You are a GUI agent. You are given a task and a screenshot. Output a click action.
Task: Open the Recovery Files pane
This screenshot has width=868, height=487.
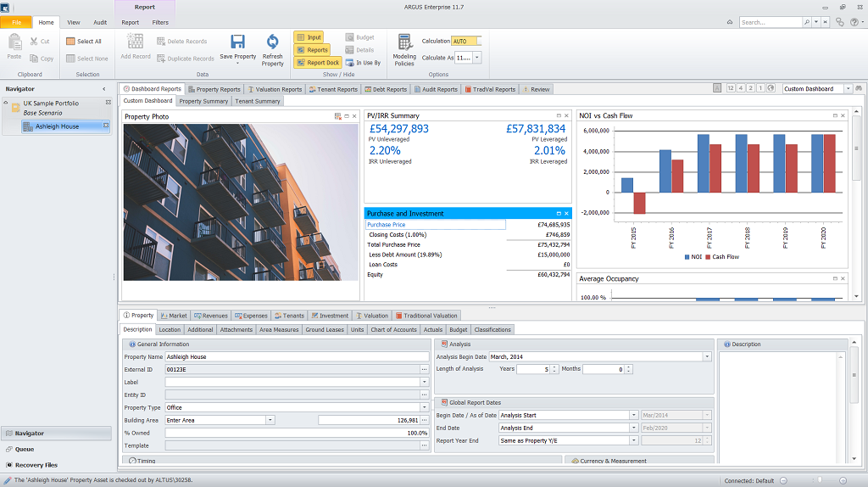(34, 465)
